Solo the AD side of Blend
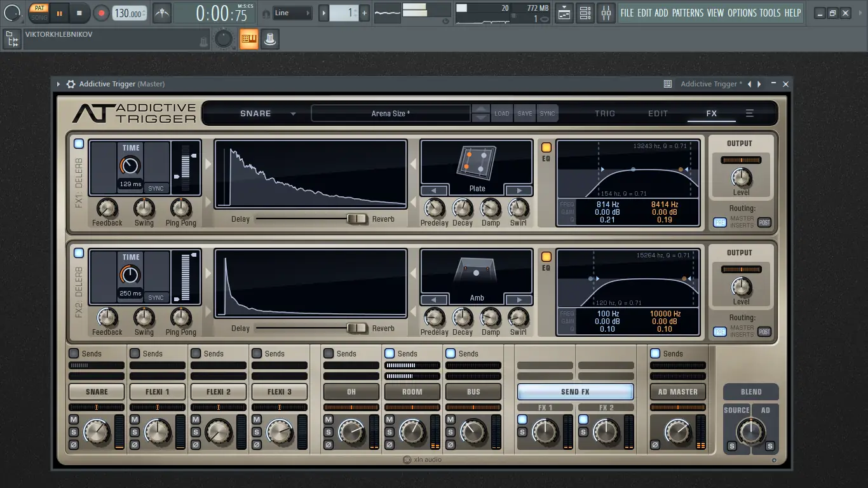Viewport: 868px width, 488px height. (770, 446)
